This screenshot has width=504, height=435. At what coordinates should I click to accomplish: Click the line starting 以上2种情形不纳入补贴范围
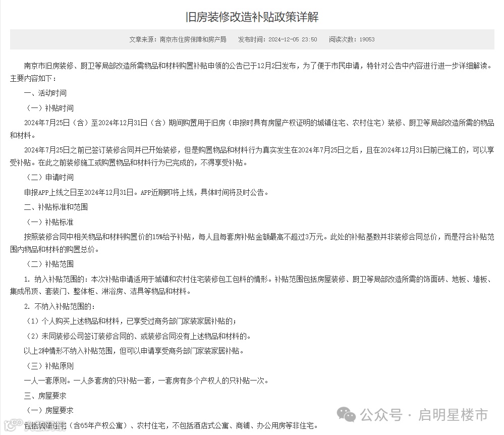[x=134, y=351]
